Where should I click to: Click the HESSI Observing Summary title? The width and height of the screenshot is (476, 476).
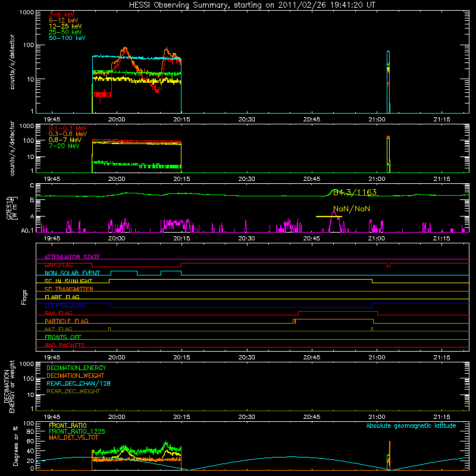pyautogui.click(x=252, y=5)
